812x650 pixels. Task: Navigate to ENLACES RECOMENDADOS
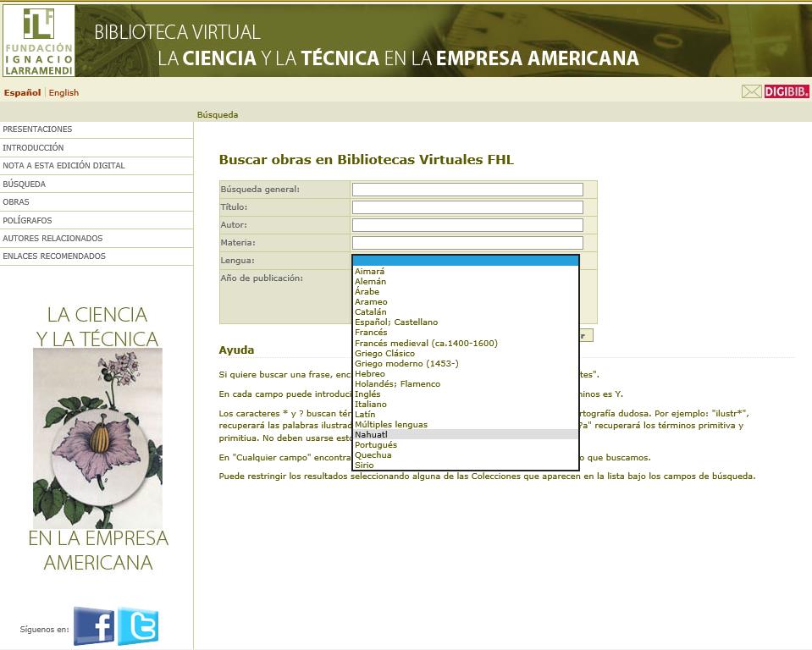[x=54, y=256]
